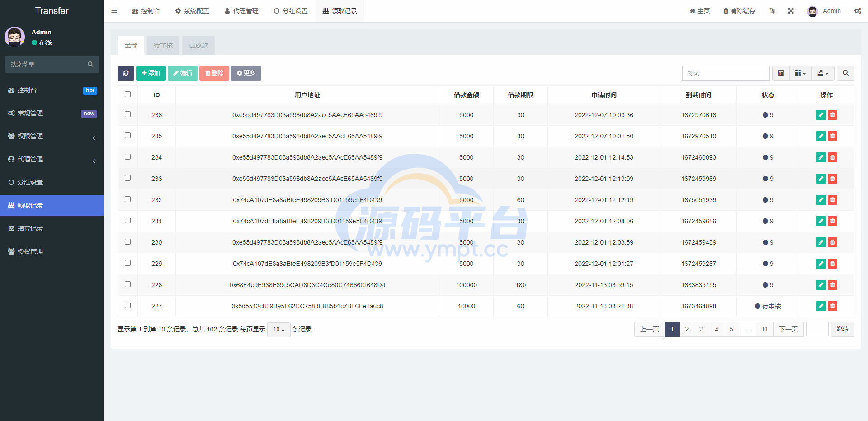The image size is (868, 421).
Task: Expand the 代理管理 sidebar menu
Action: pyautogui.click(x=52, y=159)
